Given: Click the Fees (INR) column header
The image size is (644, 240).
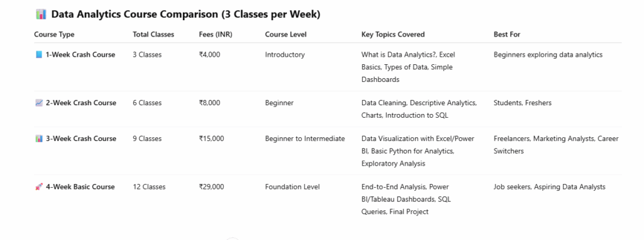Looking at the screenshot, I should (216, 35).
